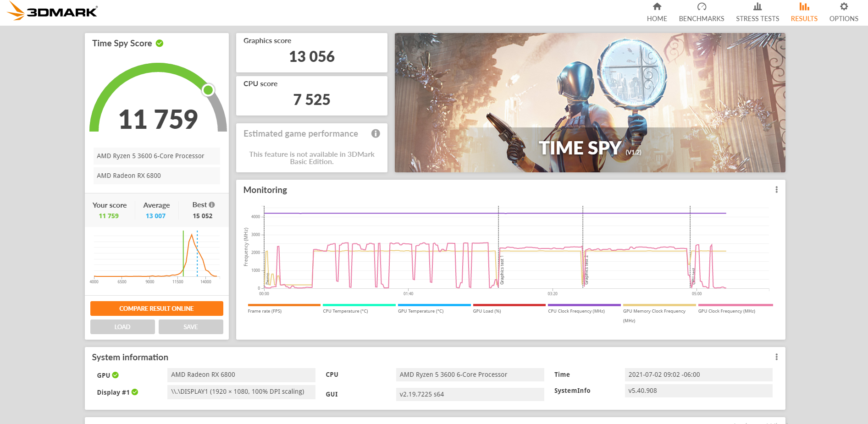Open the Results bar-chart icon
868x424 pixels.
804,6
